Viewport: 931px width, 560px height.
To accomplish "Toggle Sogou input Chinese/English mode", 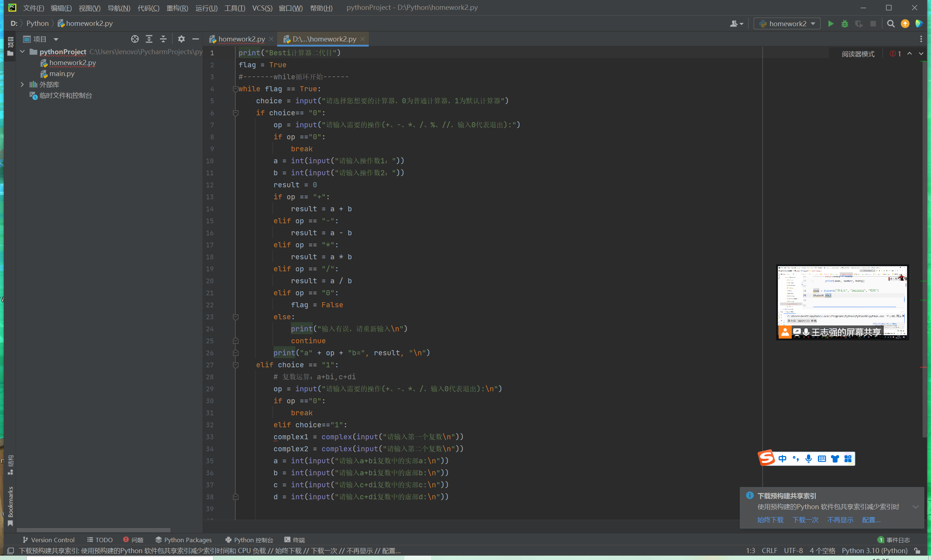I will [x=782, y=459].
